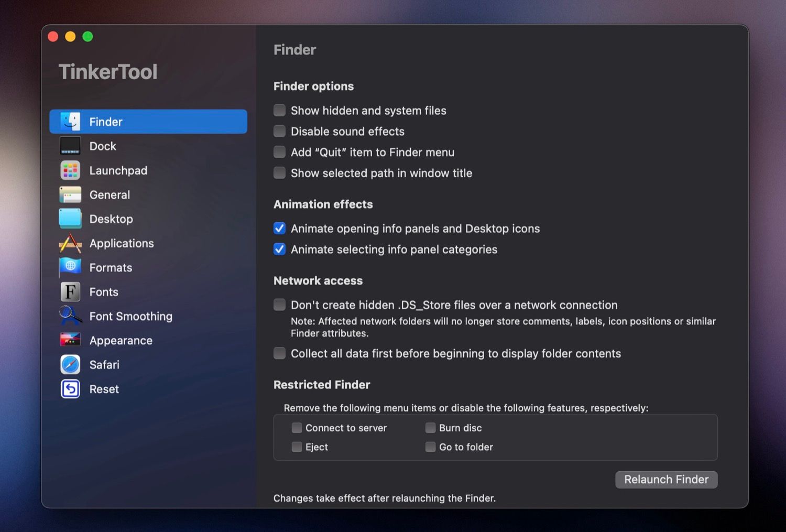Tick Disable sound effects checkbox
Image resolution: width=786 pixels, height=532 pixels.
(x=280, y=131)
